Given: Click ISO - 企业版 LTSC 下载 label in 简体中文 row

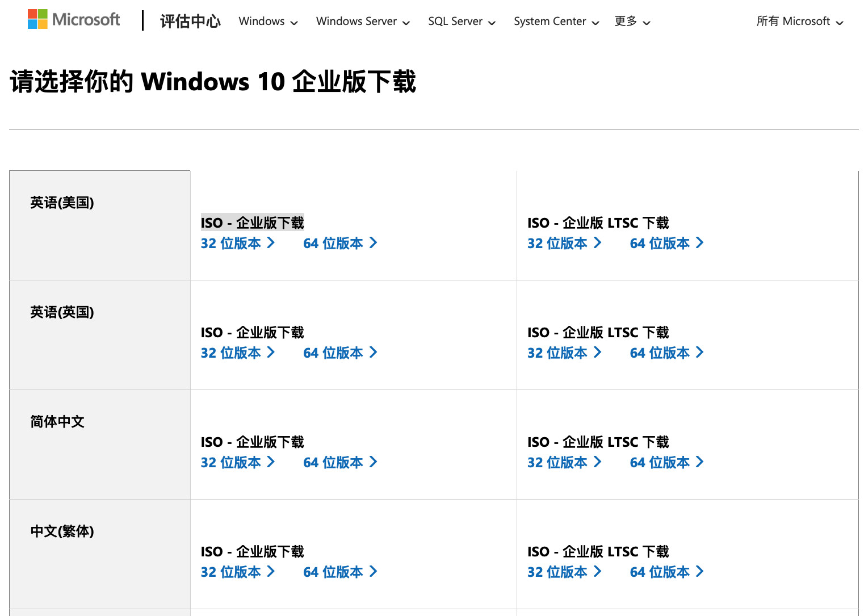Looking at the screenshot, I should point(598,442).
